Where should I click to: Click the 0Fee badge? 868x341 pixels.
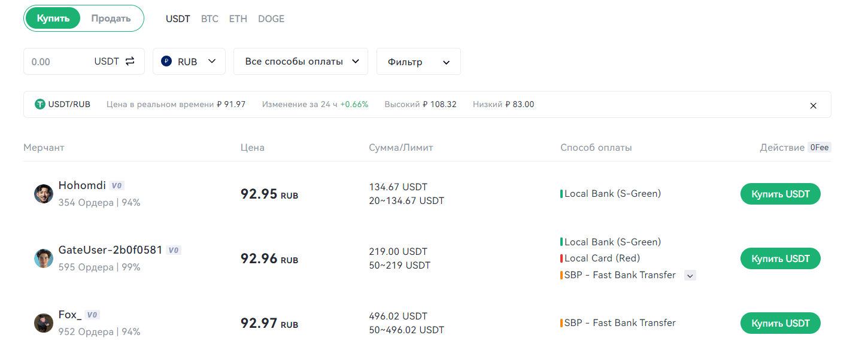pos(819,147)
